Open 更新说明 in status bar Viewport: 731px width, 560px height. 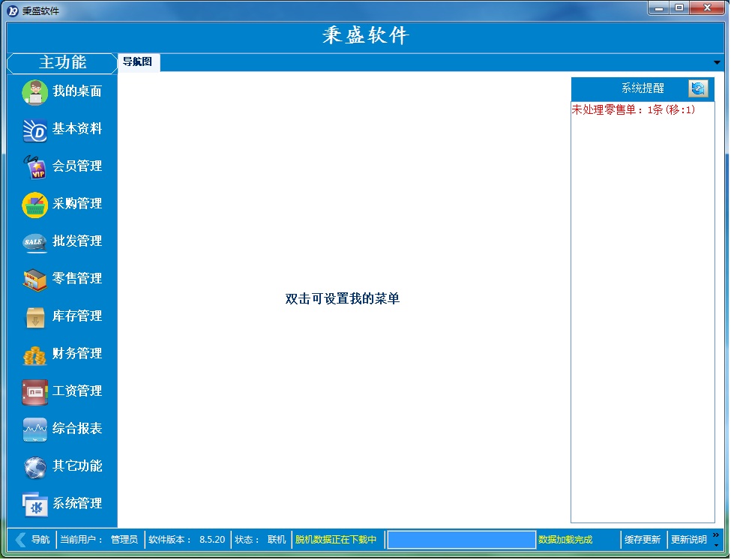689,540
